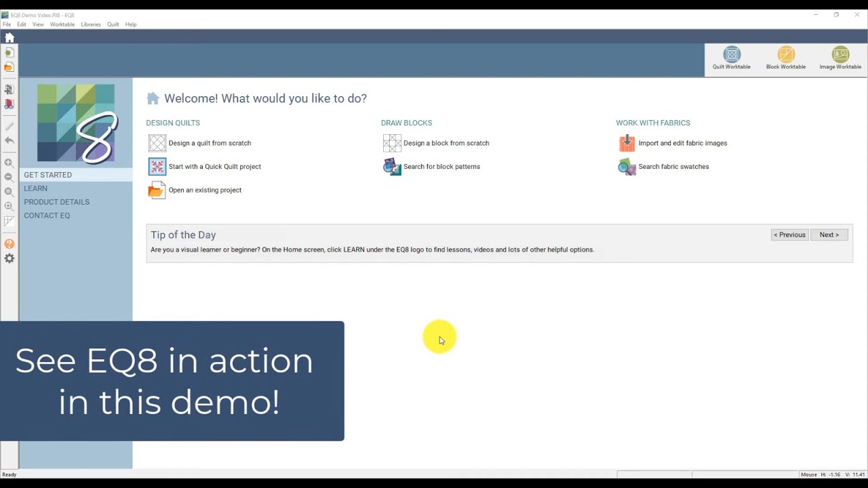Click the WORK WITH FABRICS heading

pyautogui.click(x=653, y=123)
